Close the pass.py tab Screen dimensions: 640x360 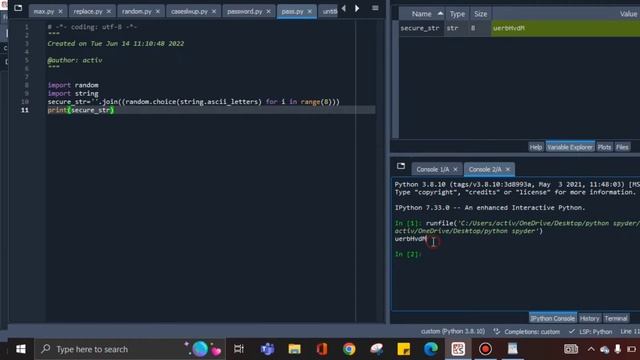tap(309, 11)
